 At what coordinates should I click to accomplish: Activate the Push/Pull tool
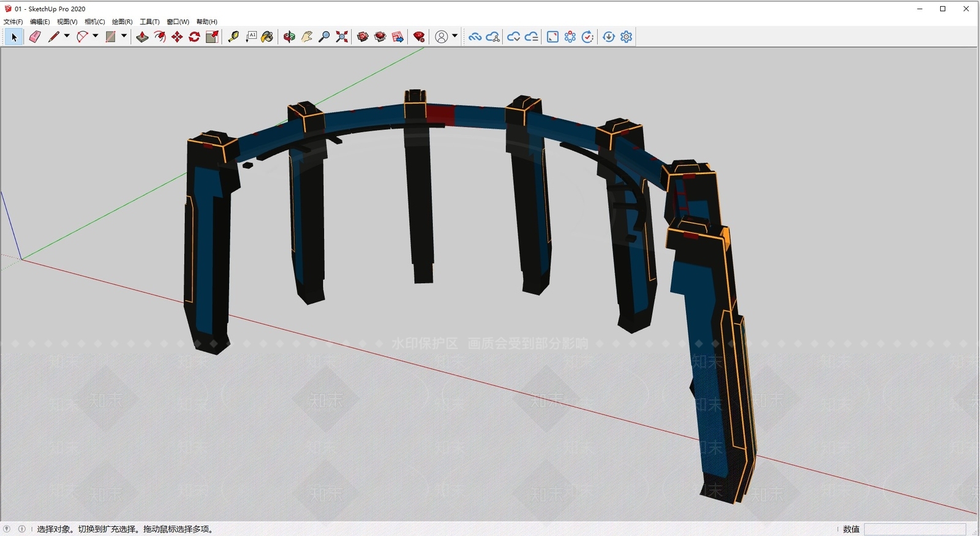click(142, 37)
